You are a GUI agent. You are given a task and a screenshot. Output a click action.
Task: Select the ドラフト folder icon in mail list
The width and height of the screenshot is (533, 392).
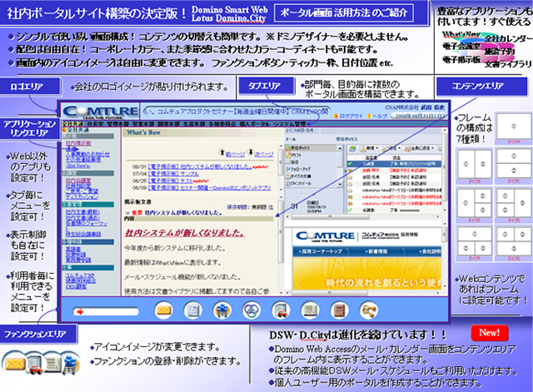(288, 155)
